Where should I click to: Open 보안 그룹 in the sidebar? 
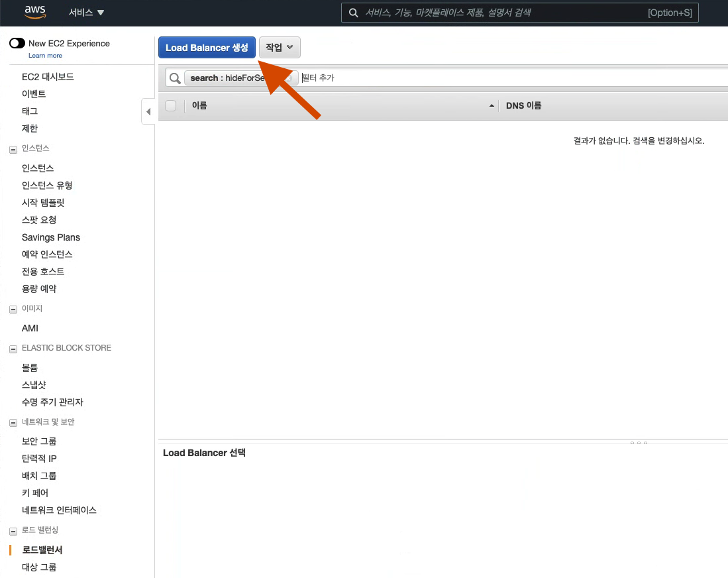39,441
